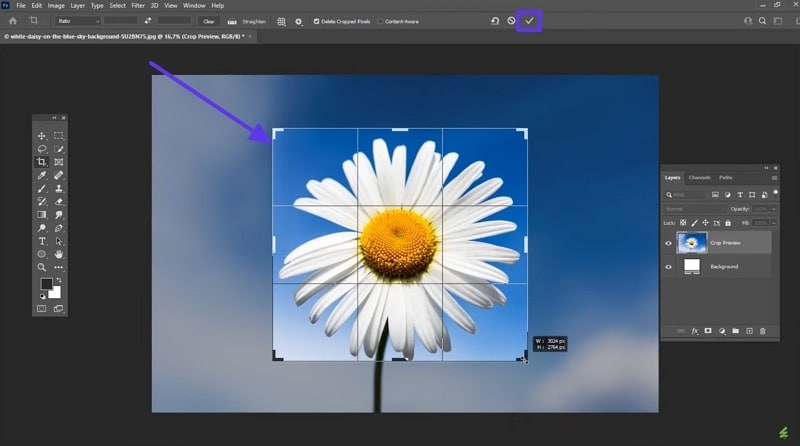The width and height of the screenshot is (800, 446).
Task: Select the Smudge tool
Action: (x=59, y=215)
